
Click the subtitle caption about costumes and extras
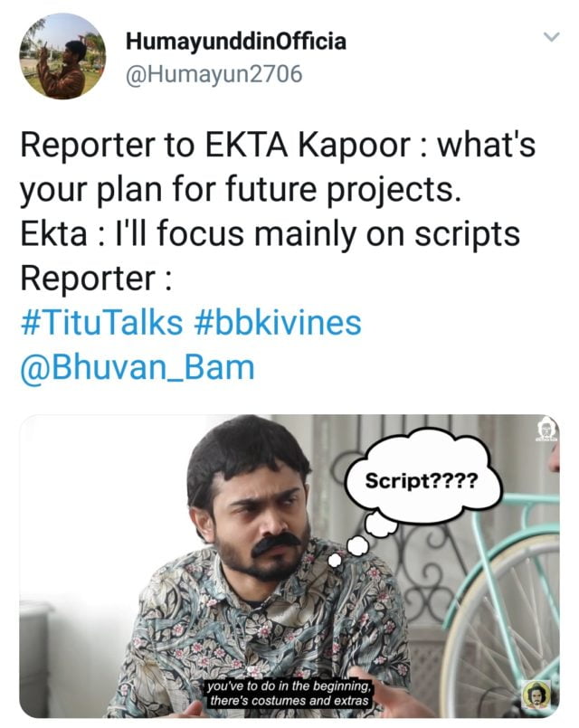285,695
